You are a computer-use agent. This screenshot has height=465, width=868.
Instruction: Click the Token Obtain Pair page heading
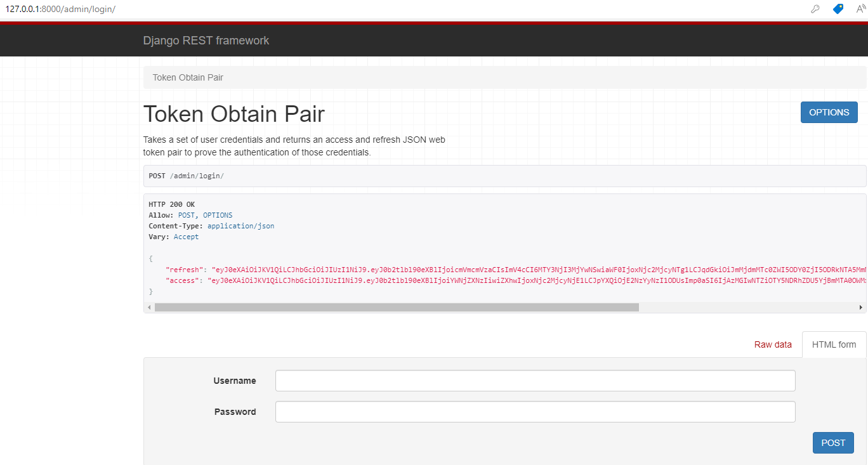pos(234,114)
